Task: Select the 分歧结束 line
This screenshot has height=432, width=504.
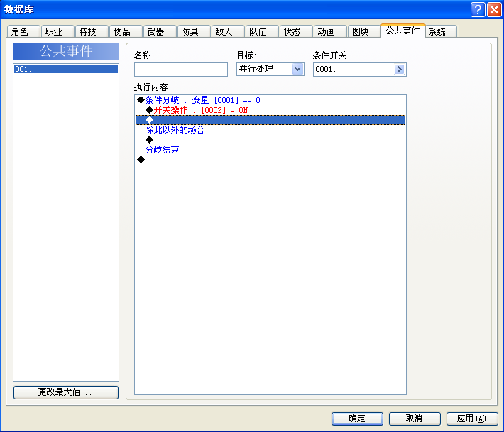Action: [x=270, y=150]
